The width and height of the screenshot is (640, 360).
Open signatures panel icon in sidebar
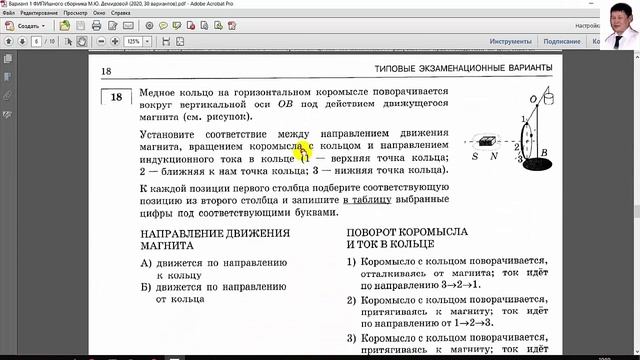8,115
